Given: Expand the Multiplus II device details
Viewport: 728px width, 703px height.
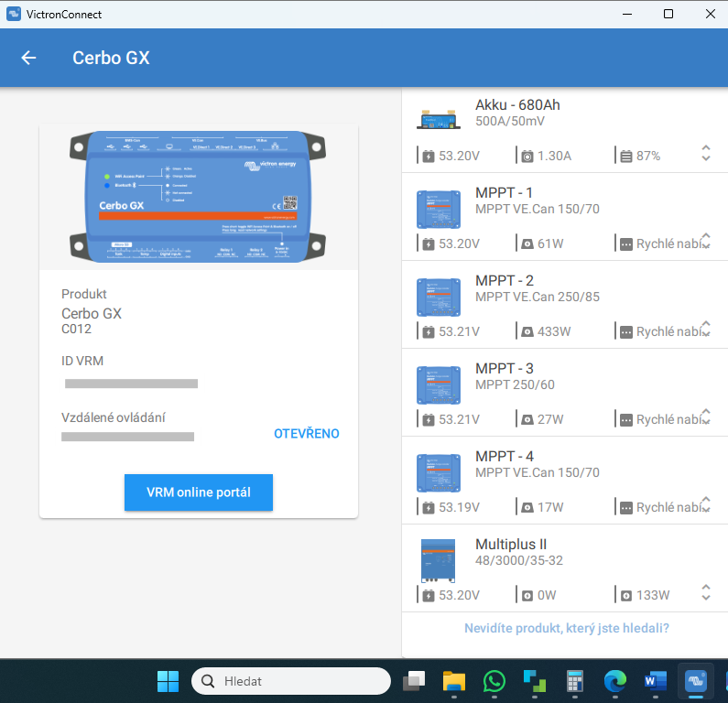Looking at the screenshot, I should [705, 593].
